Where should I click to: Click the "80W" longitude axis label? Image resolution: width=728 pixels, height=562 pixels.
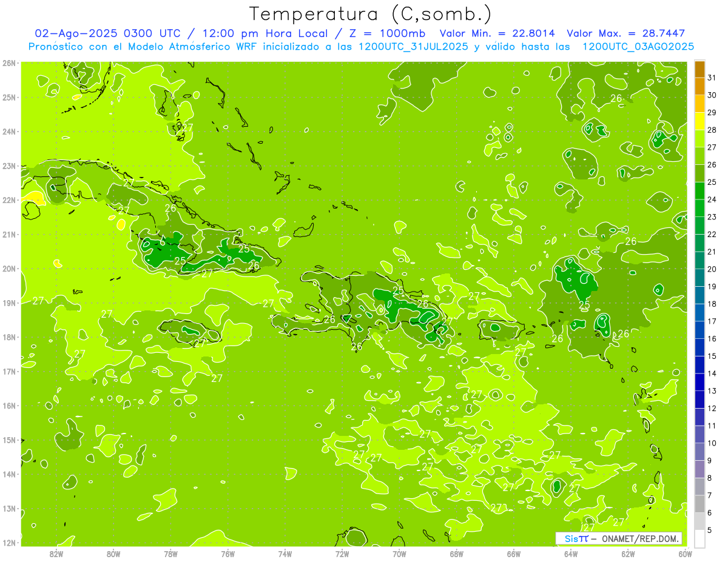pyautogui.click(x=113, y=554)
